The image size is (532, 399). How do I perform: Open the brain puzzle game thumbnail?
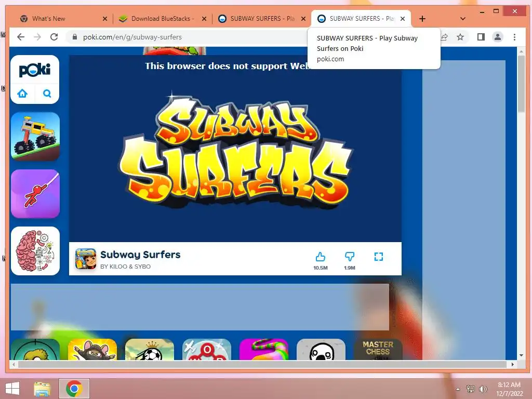tap(35, 251)
